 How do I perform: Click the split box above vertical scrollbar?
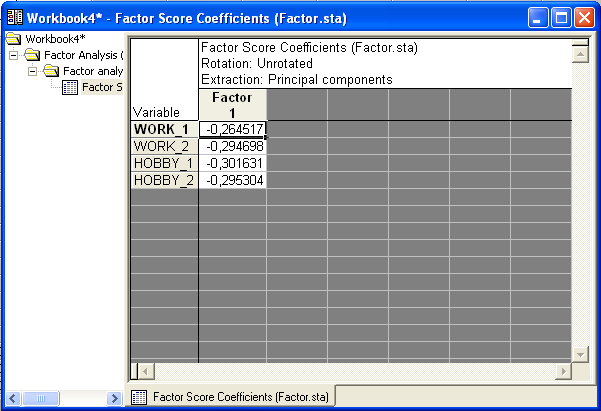[580, 42]
